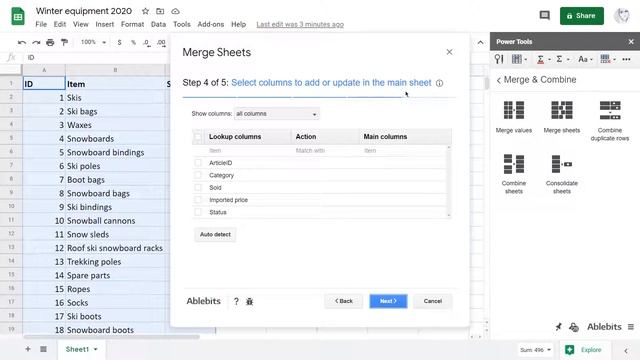Format as currency with dollar icon

(x=119, y=42)
